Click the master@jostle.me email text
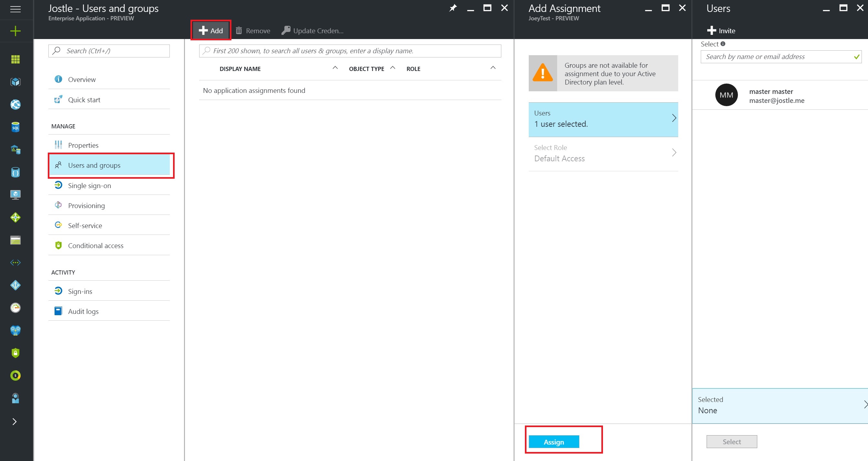 coord(777,100)
